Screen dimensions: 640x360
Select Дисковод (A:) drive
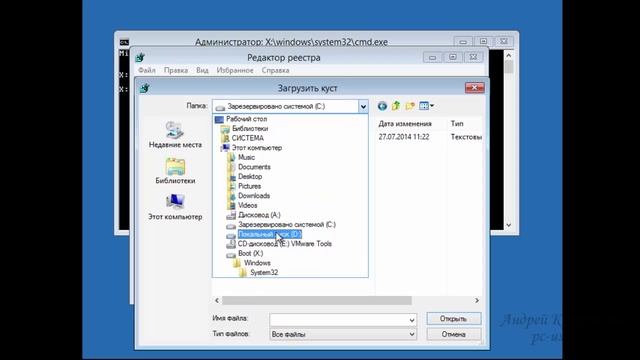point(259,215)
